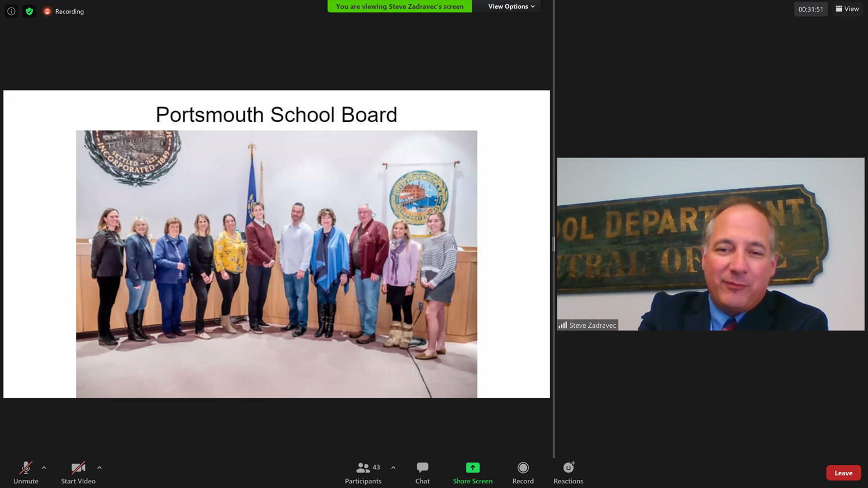Open the Participants panel
The width and height of the screenshot is (868, 488).
tap(363, 472)
